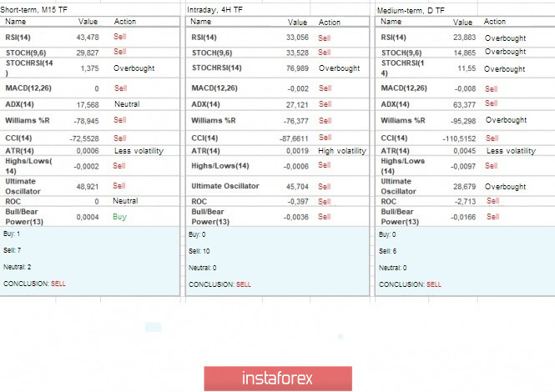This screenshot has height=392, width=555.
Task: Click the 4H table Value column header
Action: point(297,23)
